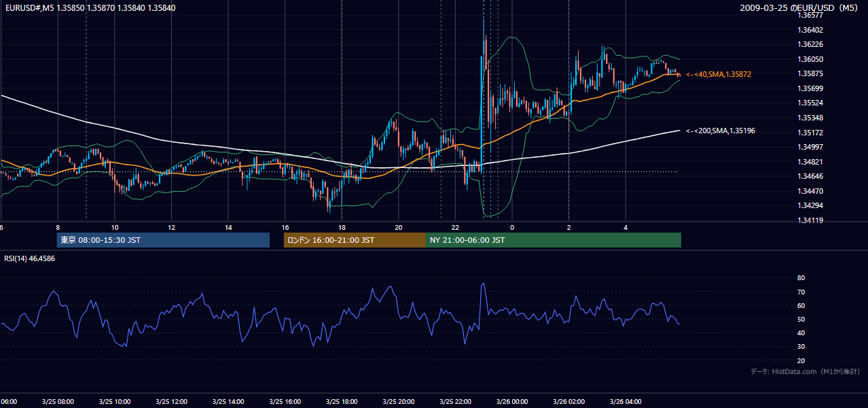Viewport: 868px width, 408px height.
Task: Click bottom timestamp 3/25 16:00
Action: (285, 402)
